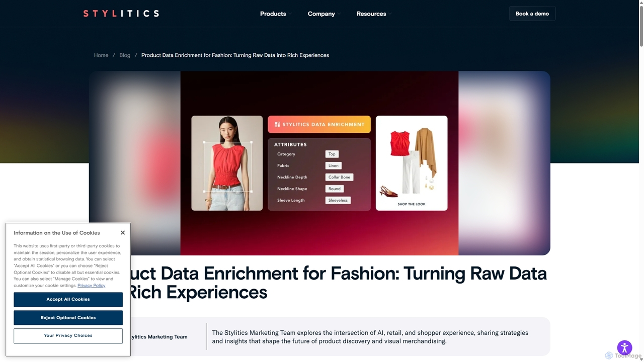Click the 'Round' neckline shape tag

[x=335, y=189]
